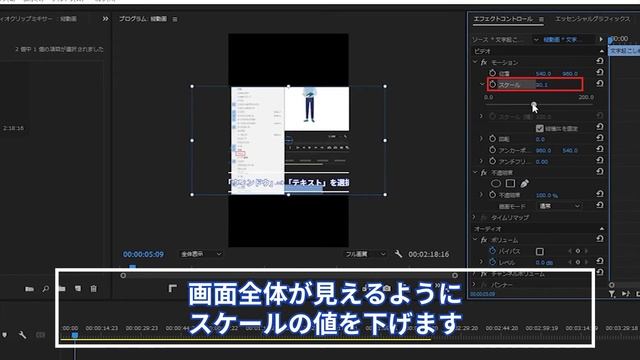Image resolution: width=640 pixels, height=360 pixels.
Task: Click play-only-audio icon in Effect Controls
Action: (626, 293)
